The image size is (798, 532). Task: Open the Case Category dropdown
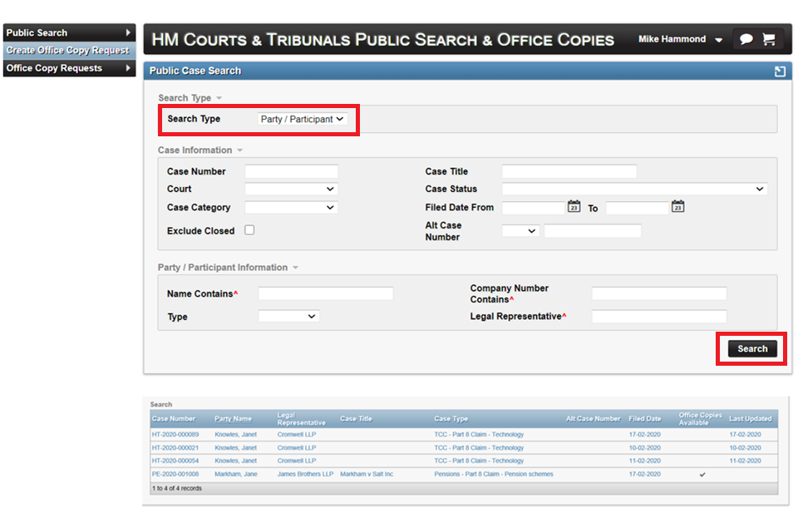[x=291, y=208]
